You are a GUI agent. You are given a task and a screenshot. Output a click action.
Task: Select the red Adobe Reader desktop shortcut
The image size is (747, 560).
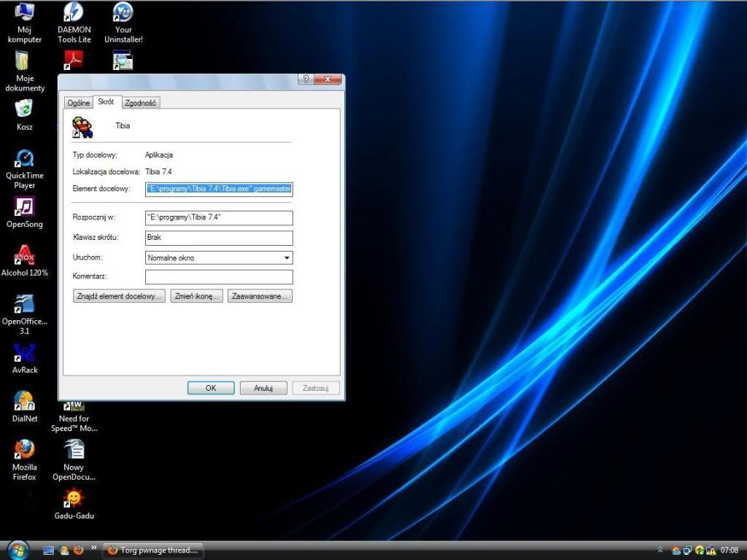[74, 61]
